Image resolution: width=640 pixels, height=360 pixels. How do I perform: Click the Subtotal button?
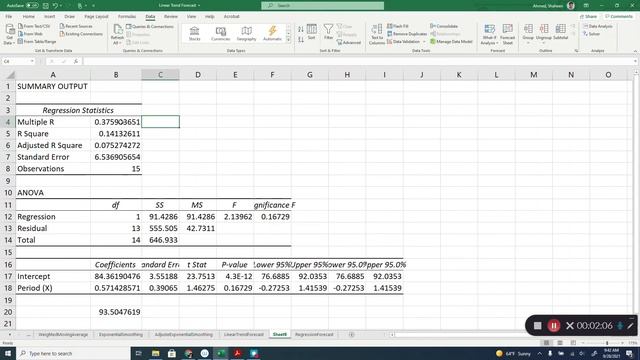pyautogui.click(x=560, y=32)
